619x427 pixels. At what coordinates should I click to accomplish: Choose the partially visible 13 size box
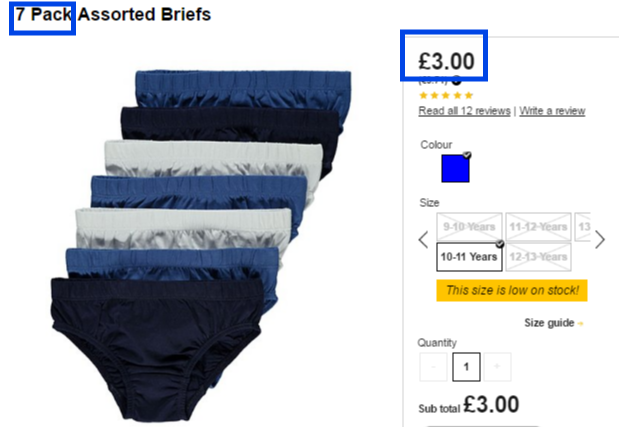point(583,227)
